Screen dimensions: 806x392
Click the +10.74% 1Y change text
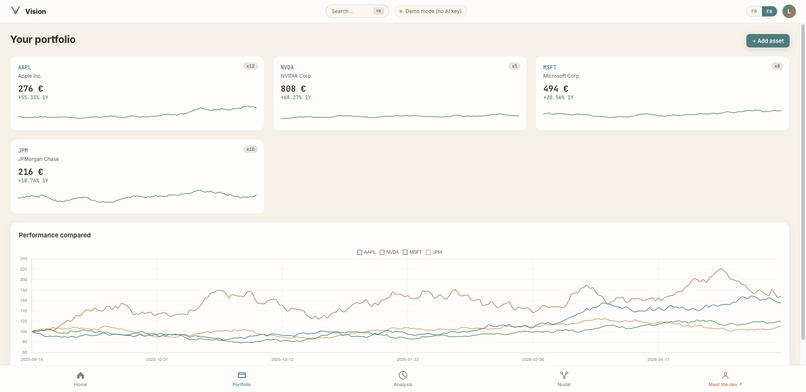tap(33, 181)
